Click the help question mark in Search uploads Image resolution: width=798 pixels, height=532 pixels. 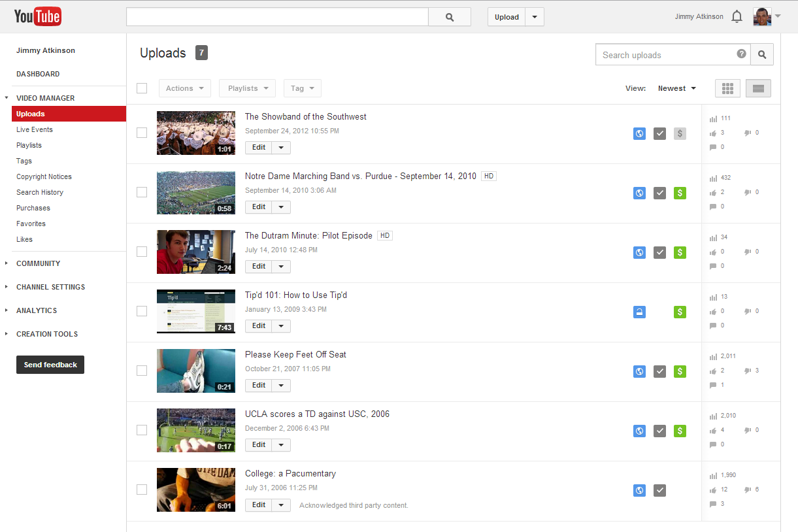(x=741, y=54)
